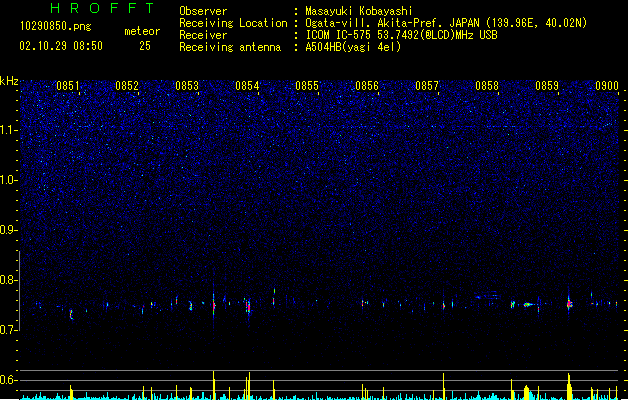The height and width of the screenshot is (400, 629).
Task: Click the 0.6 kHz axis label
Action: point(9,380)
